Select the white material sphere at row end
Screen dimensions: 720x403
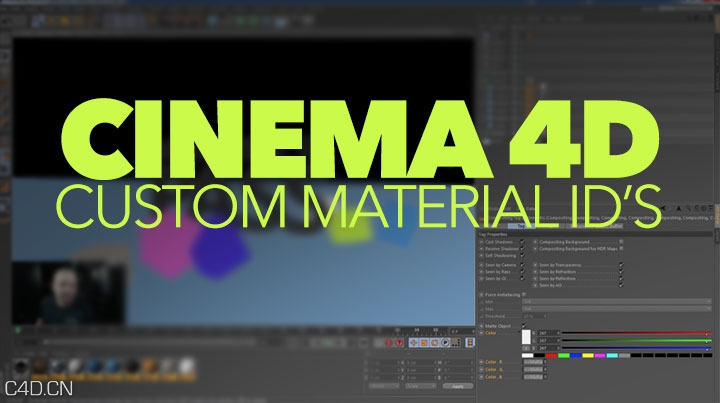pos(186,366)
